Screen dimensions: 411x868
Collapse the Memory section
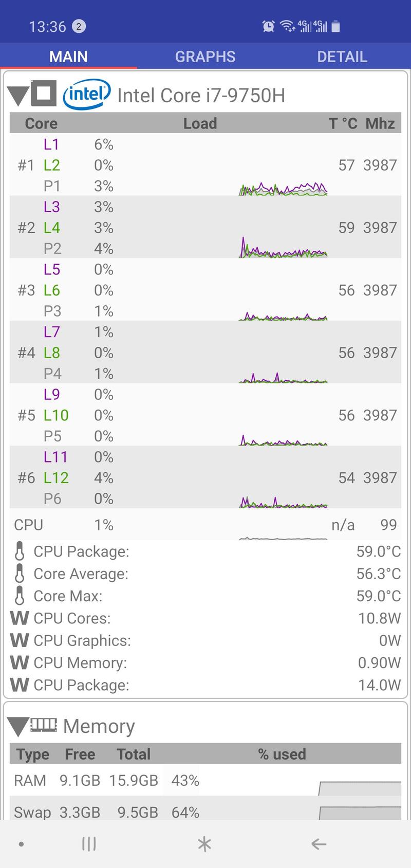click(18, 726)
